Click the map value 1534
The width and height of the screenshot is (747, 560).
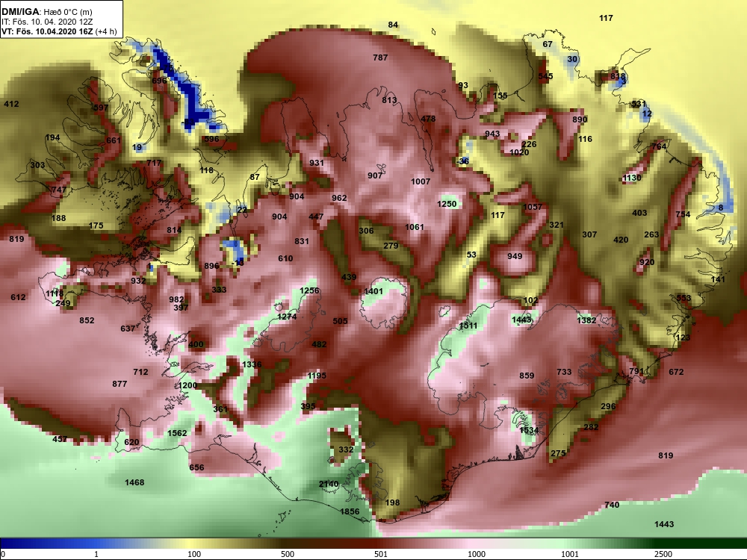529,431
